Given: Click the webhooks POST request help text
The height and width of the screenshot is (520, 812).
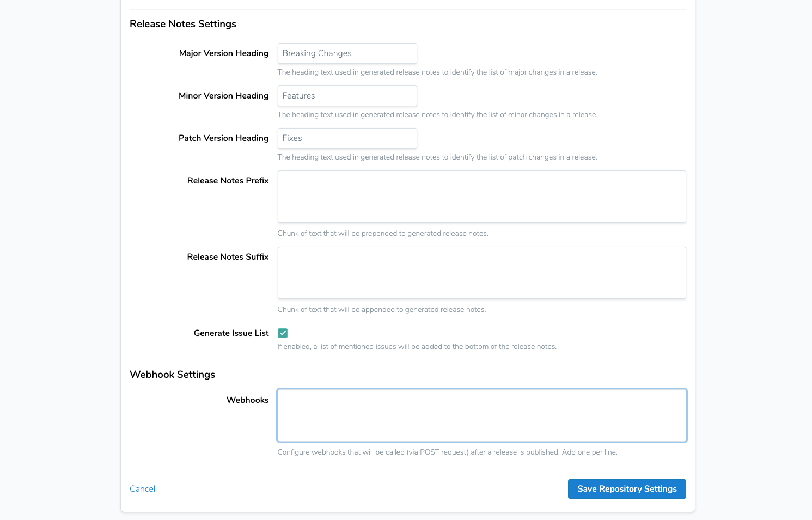Looking at the screenshot, I should [x=447, y=452].
